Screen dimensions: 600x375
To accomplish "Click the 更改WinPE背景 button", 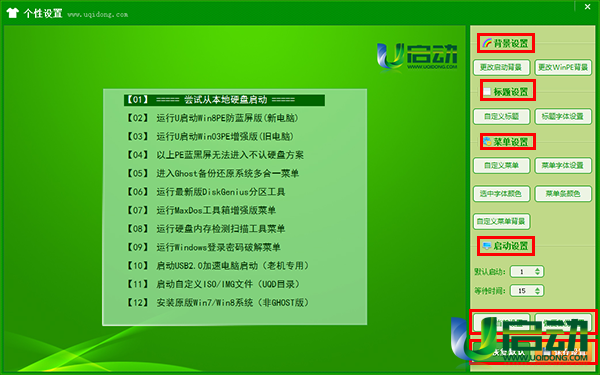I will 563,67.
